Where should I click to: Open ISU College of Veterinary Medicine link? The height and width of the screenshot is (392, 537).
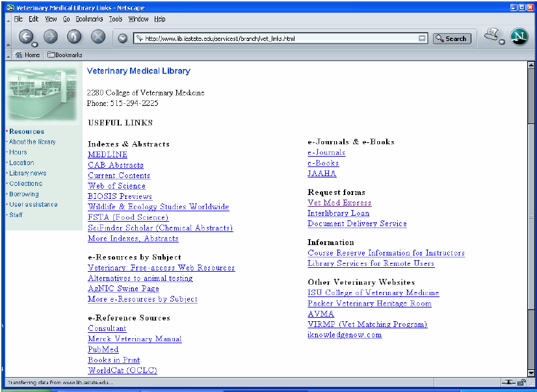tap(373, 293)
